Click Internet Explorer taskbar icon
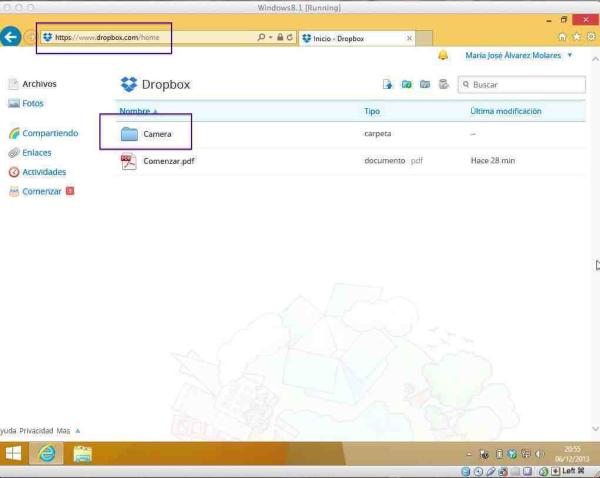This screenshot has height=478, width=600. coord(46,454)
